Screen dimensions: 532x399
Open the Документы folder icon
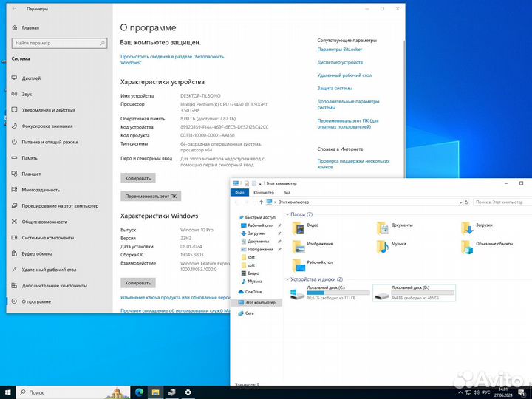coord(383,228)
